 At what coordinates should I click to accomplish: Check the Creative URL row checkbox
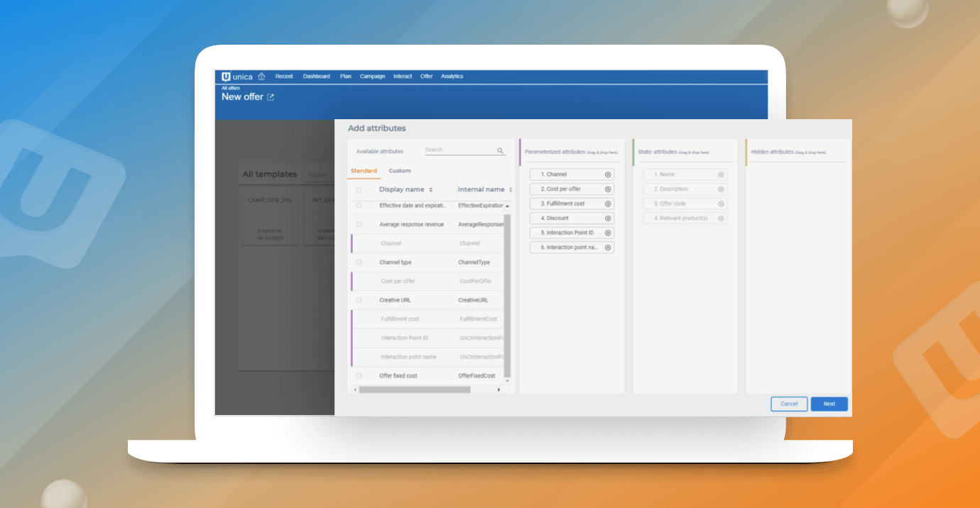(x=359, y=300)
